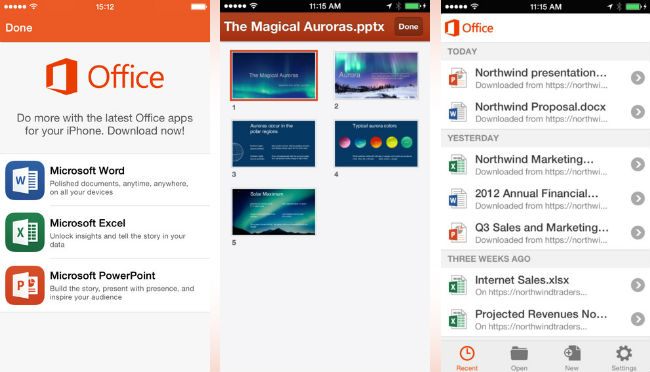This screenshot has width=650, height=372.
Task: Tap Done in The Magical Auroras header
Action: pyautogui.click(x=408, y=27)
